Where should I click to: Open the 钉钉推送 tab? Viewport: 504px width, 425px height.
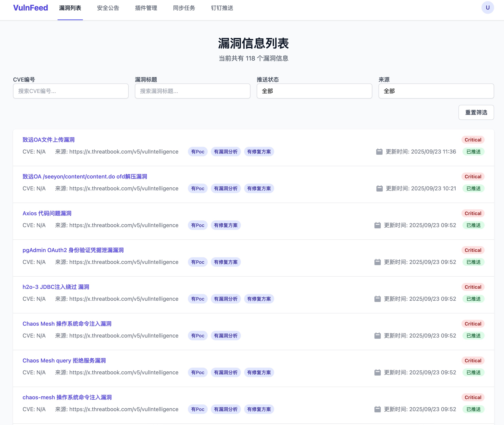pos(222,8)
